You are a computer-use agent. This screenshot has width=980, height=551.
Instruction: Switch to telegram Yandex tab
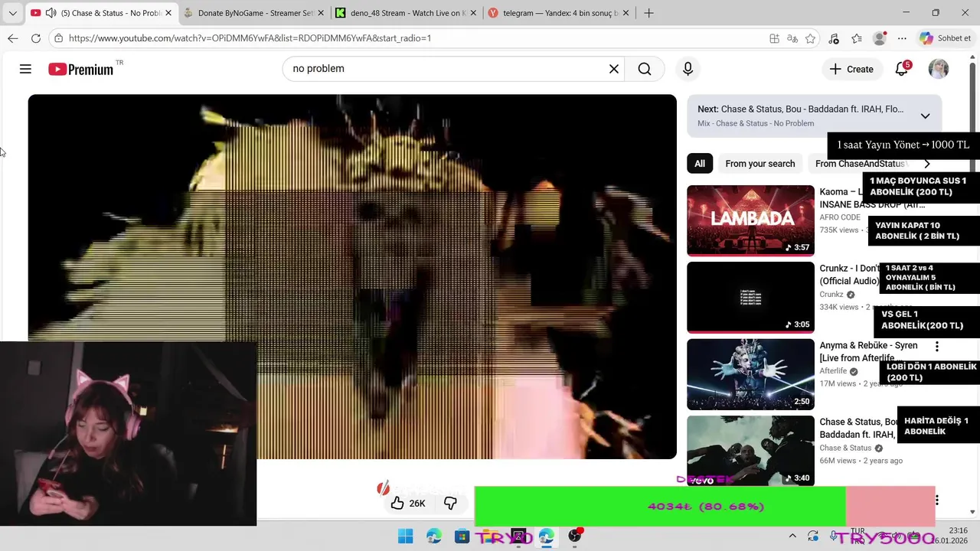tap(559, 13)
